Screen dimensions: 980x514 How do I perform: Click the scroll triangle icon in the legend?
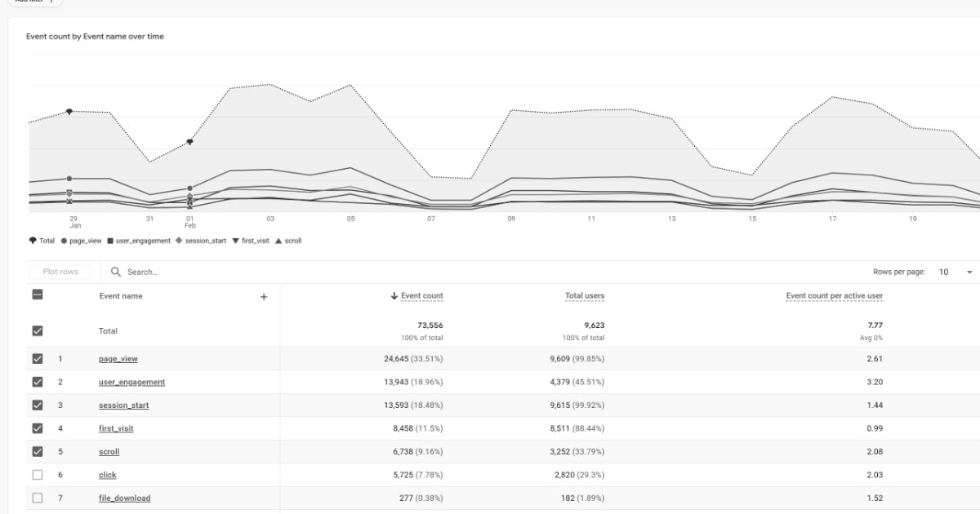(x=278, y=241)
